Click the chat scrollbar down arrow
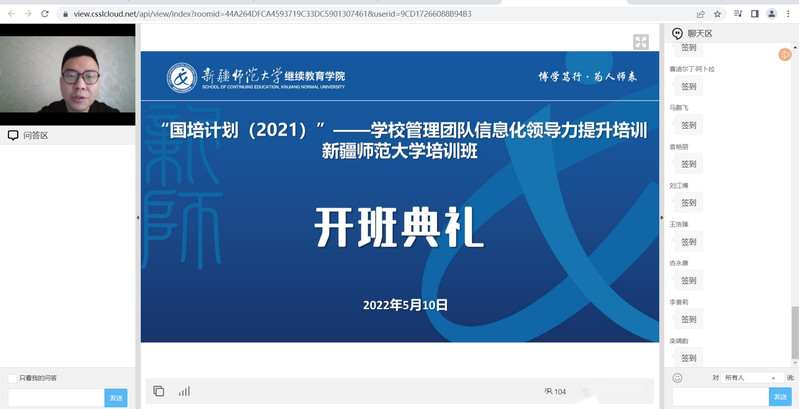Screen dimensions: 799x409 pos(795,363)
